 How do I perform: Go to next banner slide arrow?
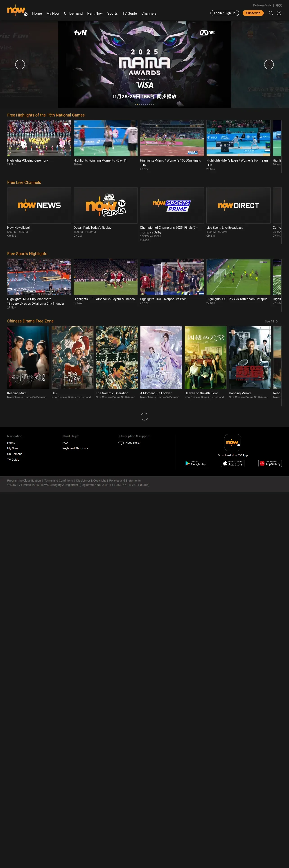coord(269,64)
